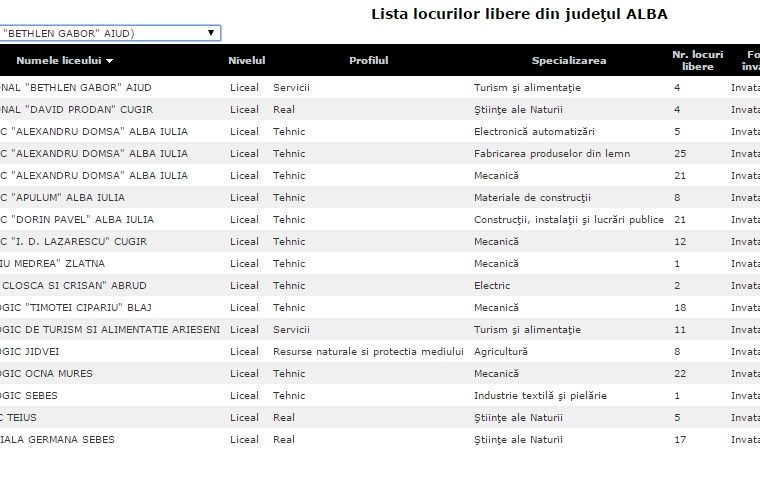This screenshot has height=480, width=760.
Task: Click Servicii profile in BETHLEN GABOR row
Action: coord(291,88)
